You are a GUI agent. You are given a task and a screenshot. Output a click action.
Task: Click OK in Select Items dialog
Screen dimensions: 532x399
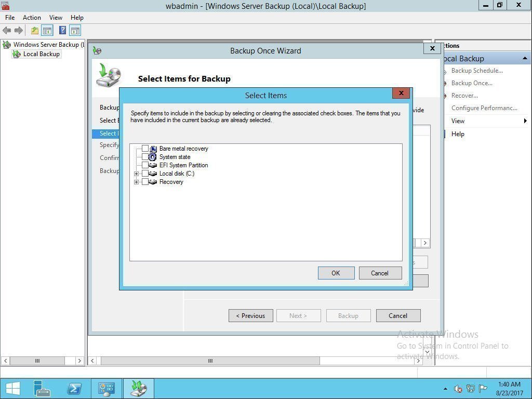[336, 273]
